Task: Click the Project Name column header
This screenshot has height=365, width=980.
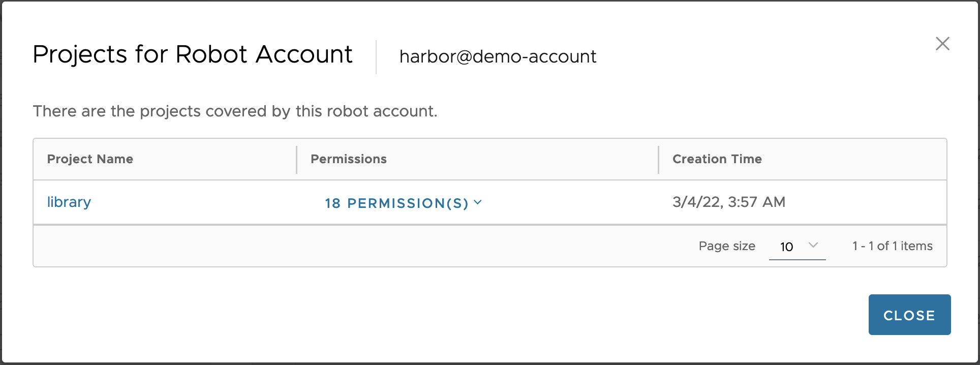Action: pyautogui.click(x=90, y=159)
